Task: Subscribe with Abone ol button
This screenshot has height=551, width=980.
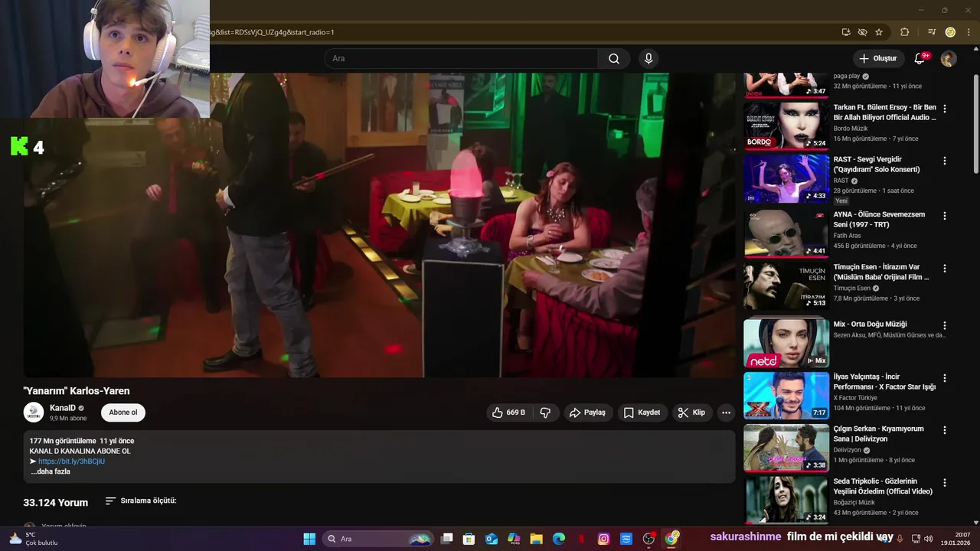Action: tap(122, 412)
